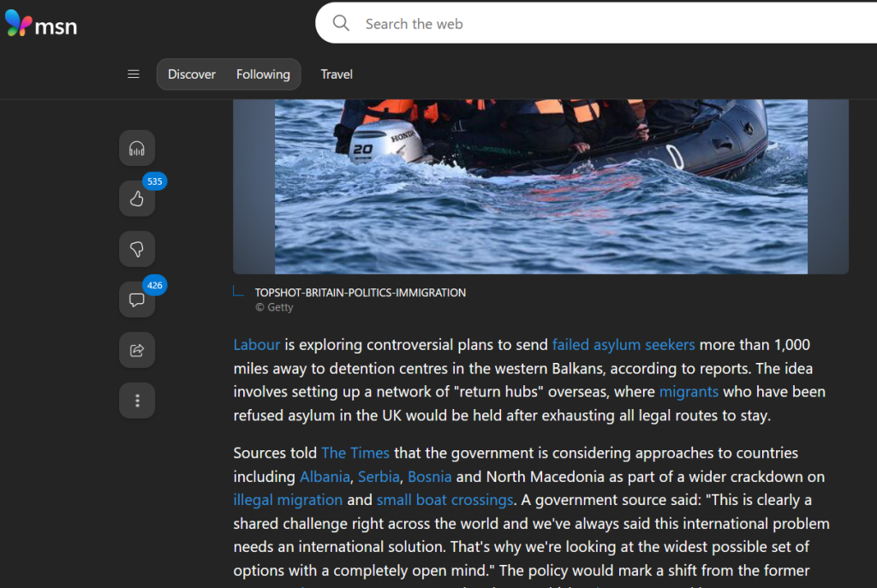Open the hamburger navigation menu
877x588 pixels.
[134, 74]
